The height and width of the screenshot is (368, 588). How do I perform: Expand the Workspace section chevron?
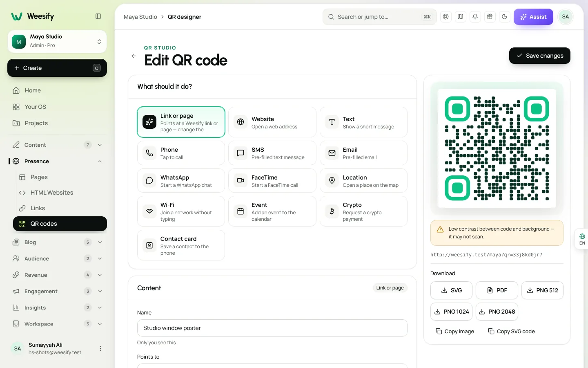(100, 324)
